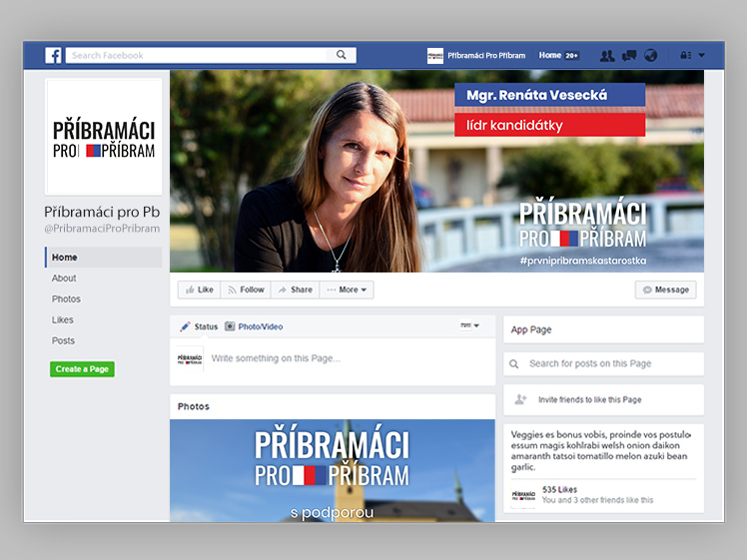
Task: Open friend requests icon
Action: click(x=607, y=56)
